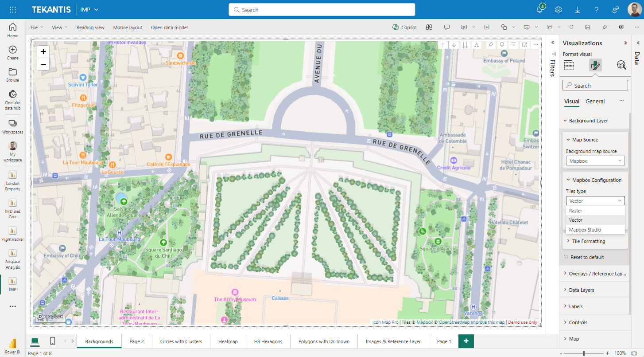Open the Format visual paintbrush pane
This screenshot has width=644, height=357.
pos(595,65)
